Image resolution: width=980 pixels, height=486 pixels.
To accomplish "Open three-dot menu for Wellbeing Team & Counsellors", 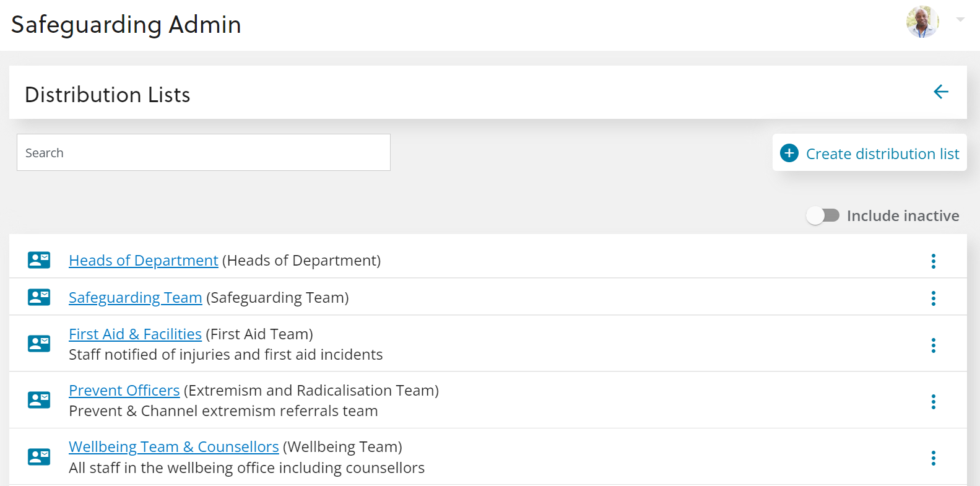I will tap(933, 458).
